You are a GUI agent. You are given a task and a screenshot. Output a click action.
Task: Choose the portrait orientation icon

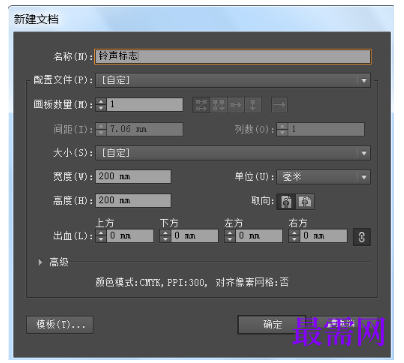pyautogui.click(x=286, y=201)
